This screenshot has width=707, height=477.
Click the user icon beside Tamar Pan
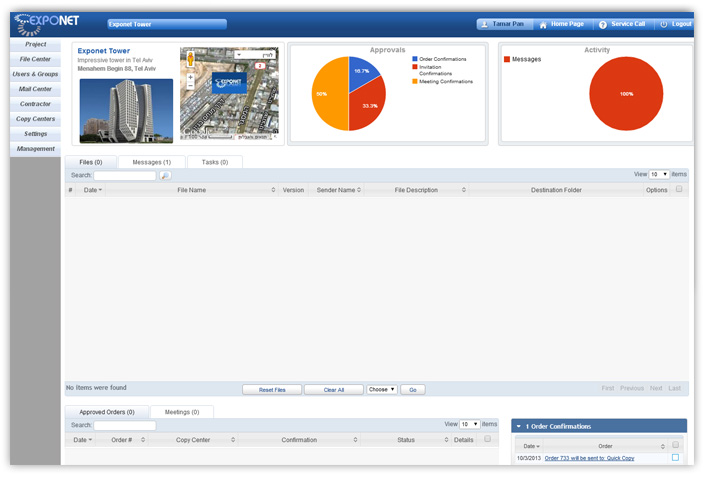tap(484, 24)
